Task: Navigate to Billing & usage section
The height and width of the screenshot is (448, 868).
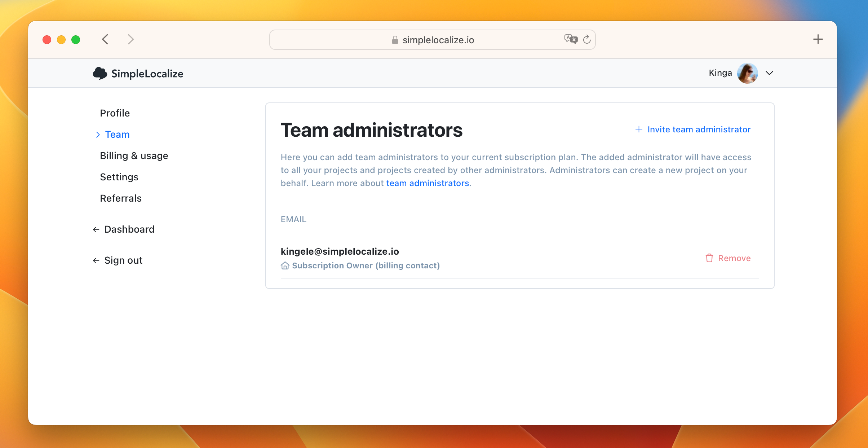Action: 134,155
